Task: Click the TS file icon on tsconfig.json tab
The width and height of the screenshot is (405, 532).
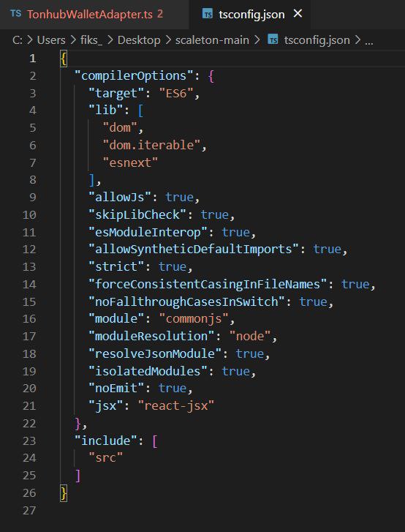Action: [x=208, y=14]
